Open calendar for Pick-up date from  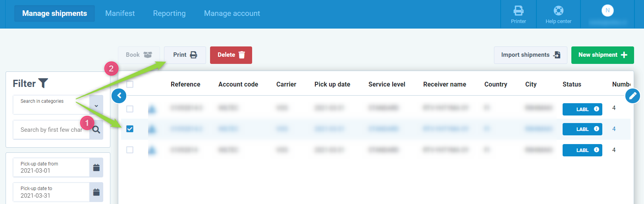click(96, 167)
